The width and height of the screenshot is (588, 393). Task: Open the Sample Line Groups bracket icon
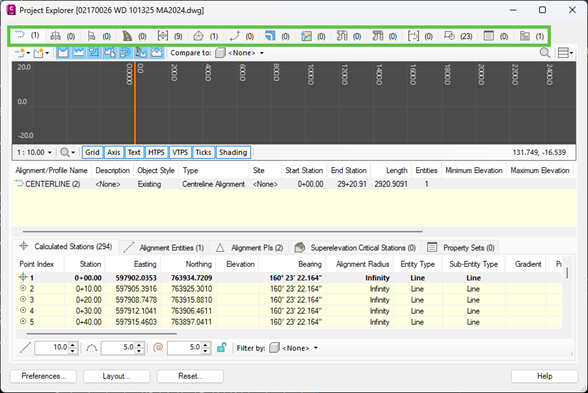point(413,36)
